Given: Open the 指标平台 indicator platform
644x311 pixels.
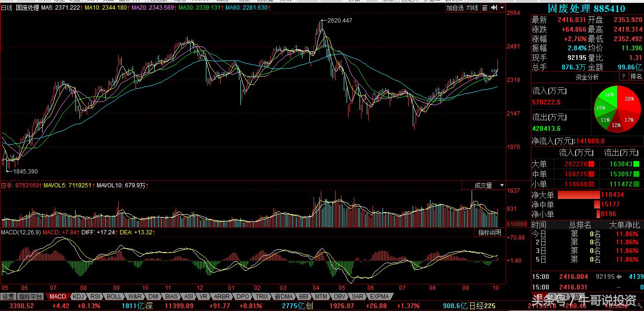Looking at the screenshot, I should 31,297.
